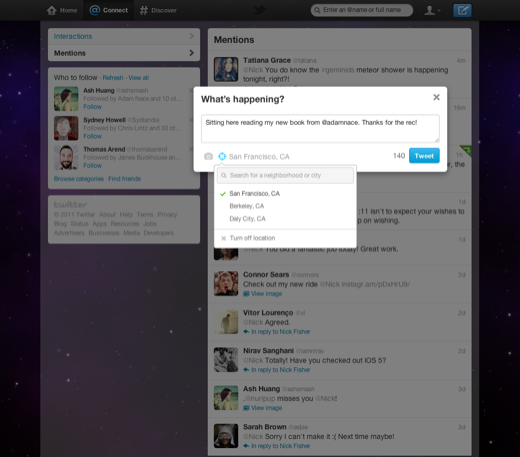Click the Twitter bird logo in the top bar
This screenshot has height=457, width=520.
[x=259, y=10]
